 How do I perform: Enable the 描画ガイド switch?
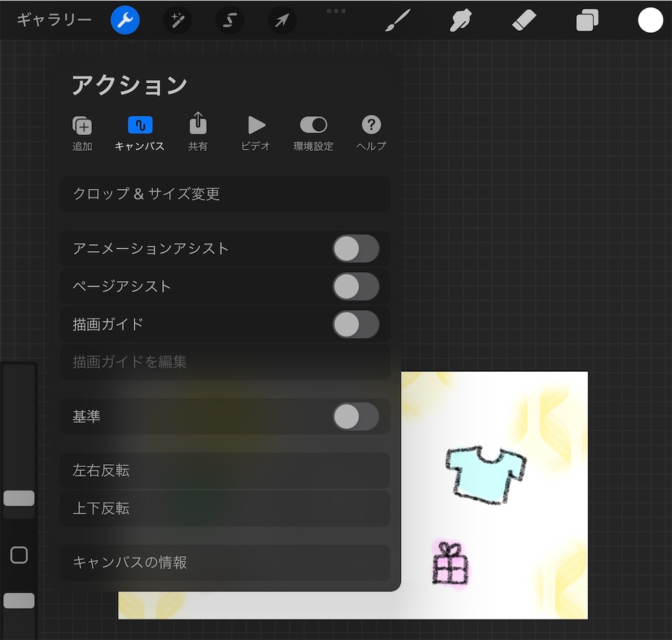coord(356,325)
